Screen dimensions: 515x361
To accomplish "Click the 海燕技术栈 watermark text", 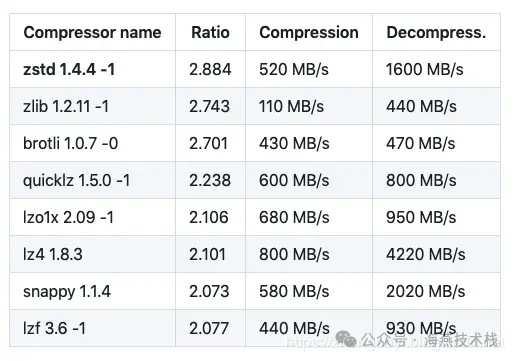I will pyautogui.click(x=460, y=340).
